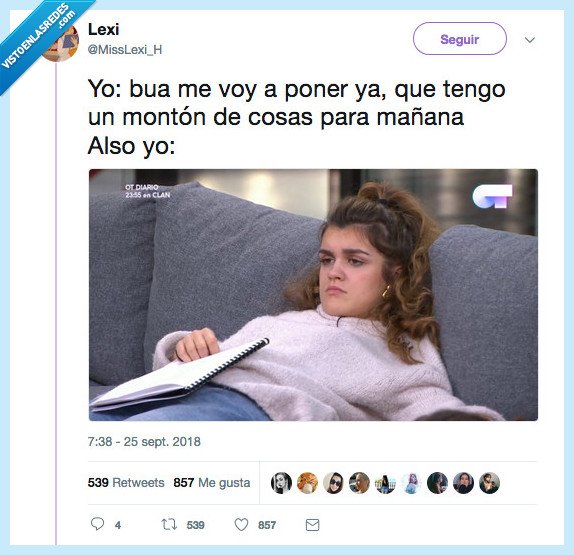Image resolution: width=574 pixels, height=555 pixels.
Task: Open the tweet timestamp 25 sept. 2018
Action: (144, 442)
